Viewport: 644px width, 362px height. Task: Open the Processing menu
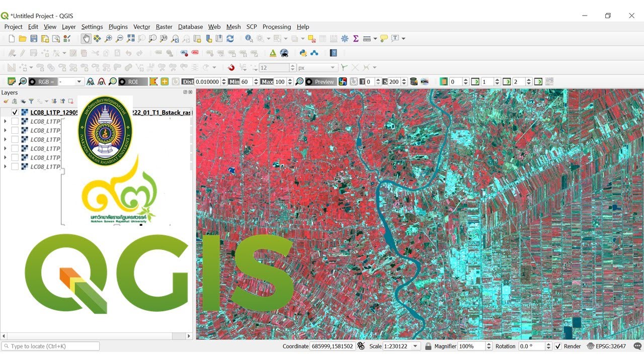277,27
